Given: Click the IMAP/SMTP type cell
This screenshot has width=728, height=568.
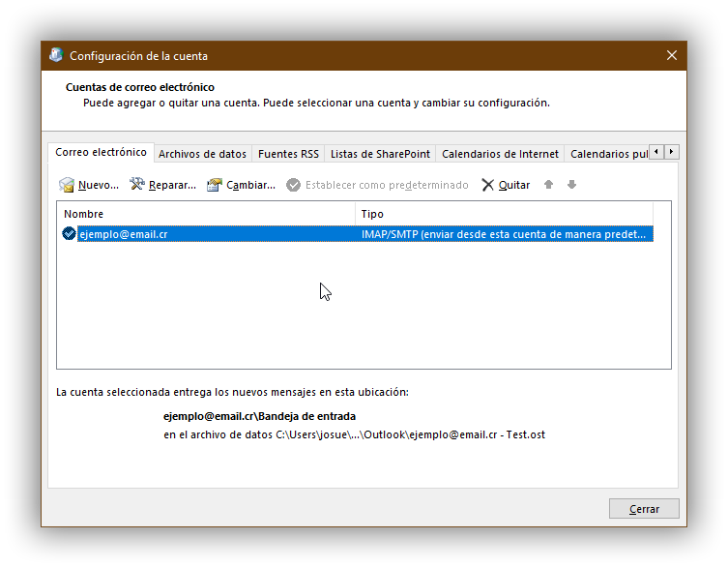Looking at the screenshot, I should [x=504, y=234].
